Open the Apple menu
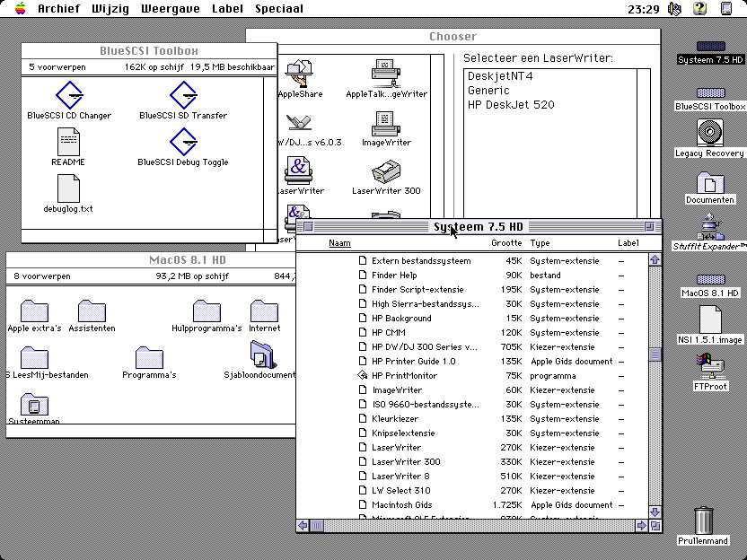 pos(19,9)
